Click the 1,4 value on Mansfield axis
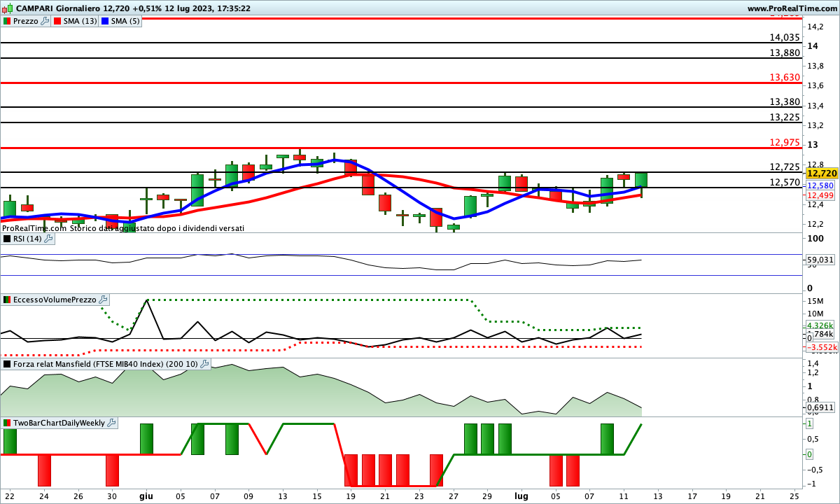Screen dimensions: 840x504 pyautogui.click(x=814, y=365)
